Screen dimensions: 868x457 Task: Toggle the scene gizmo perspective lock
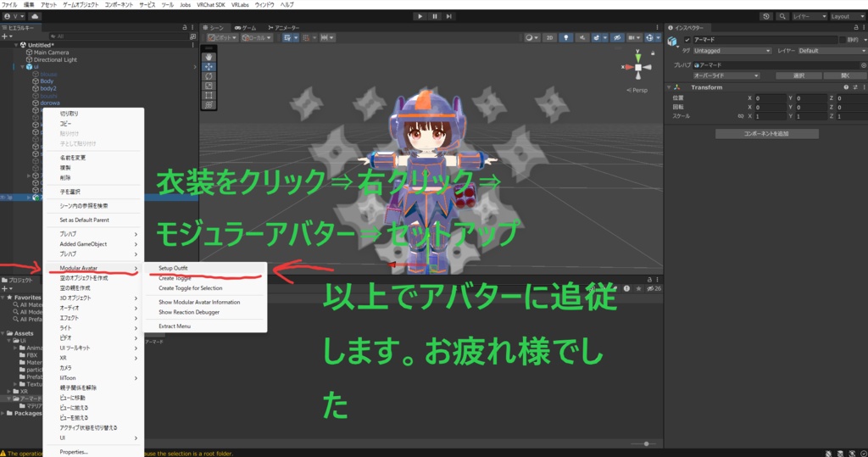point(653,53)
